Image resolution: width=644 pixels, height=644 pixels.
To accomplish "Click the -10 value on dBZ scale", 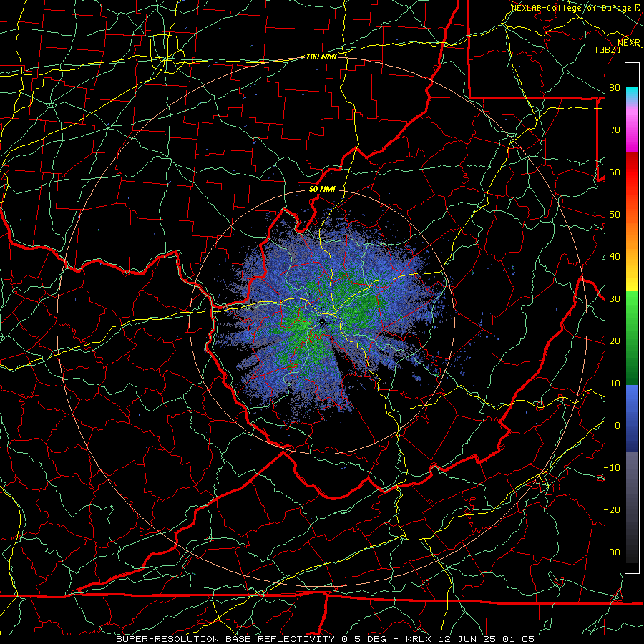I will [x=612, y=468].
